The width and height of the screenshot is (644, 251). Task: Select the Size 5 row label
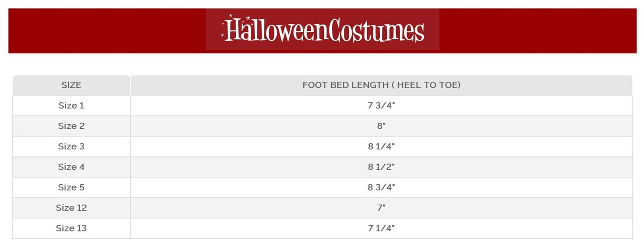coord(71,187)
